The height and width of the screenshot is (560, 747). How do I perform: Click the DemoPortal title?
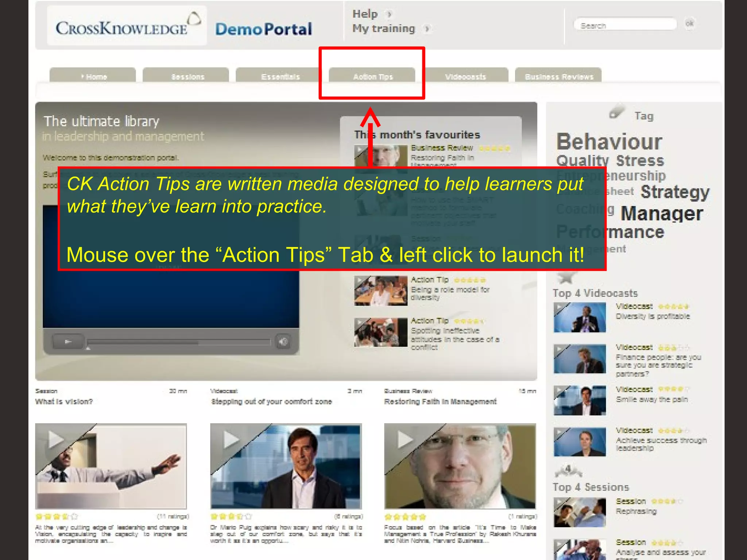(263, 29)
